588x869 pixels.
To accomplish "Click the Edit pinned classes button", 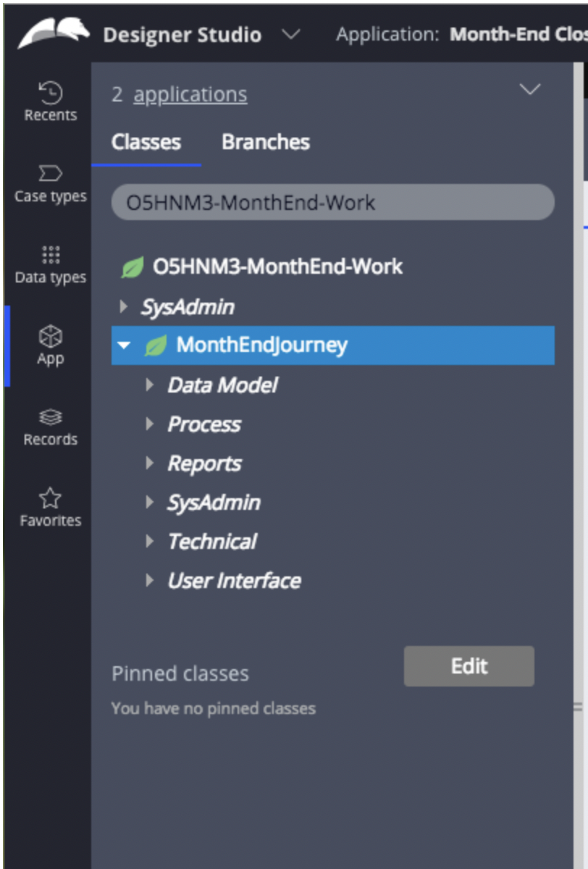I will point(469,666).
